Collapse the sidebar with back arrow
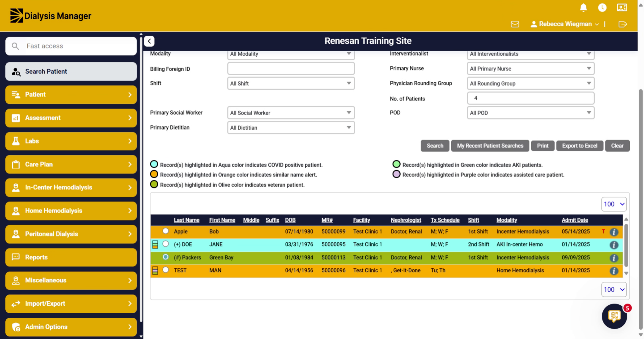 tap(149, 41)
